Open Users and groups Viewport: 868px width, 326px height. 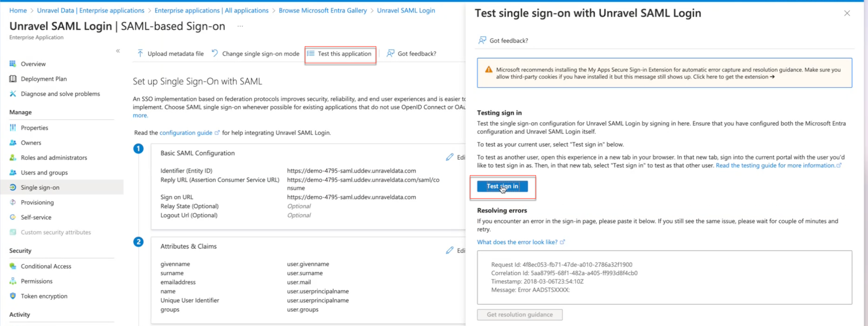(x=43, y=172)
